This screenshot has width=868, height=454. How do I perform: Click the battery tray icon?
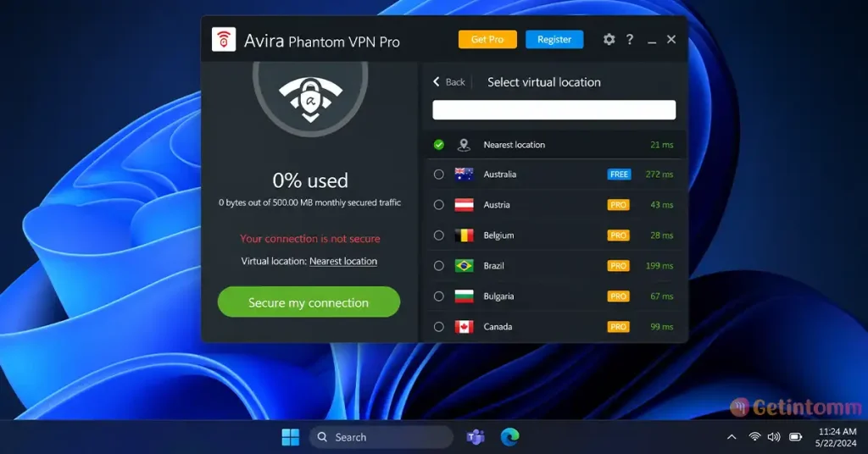pos(795,437)
